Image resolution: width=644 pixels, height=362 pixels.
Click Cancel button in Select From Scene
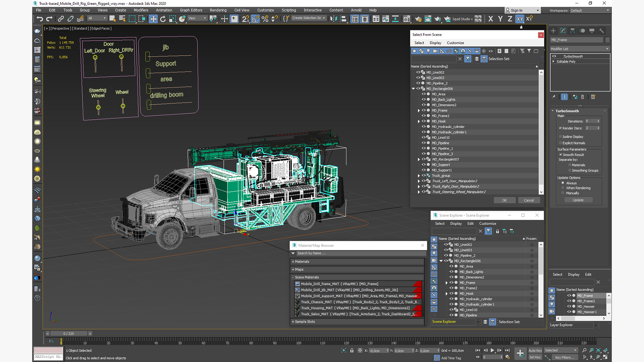click(x=529, y=200)
